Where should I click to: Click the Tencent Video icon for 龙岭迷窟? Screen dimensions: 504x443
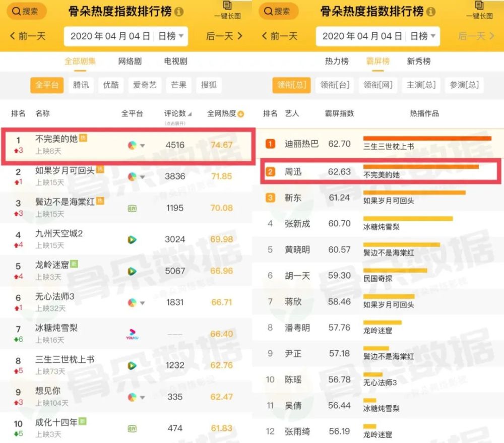[x=132, y=271]
